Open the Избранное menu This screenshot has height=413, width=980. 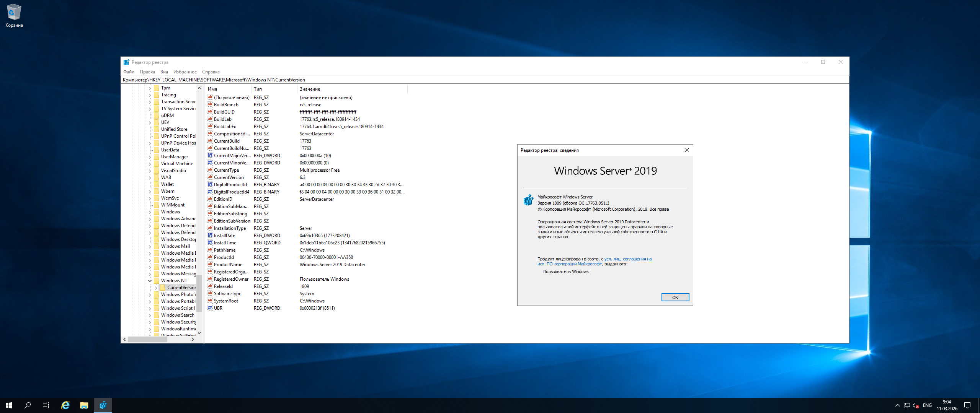click(x=185, y=72)
